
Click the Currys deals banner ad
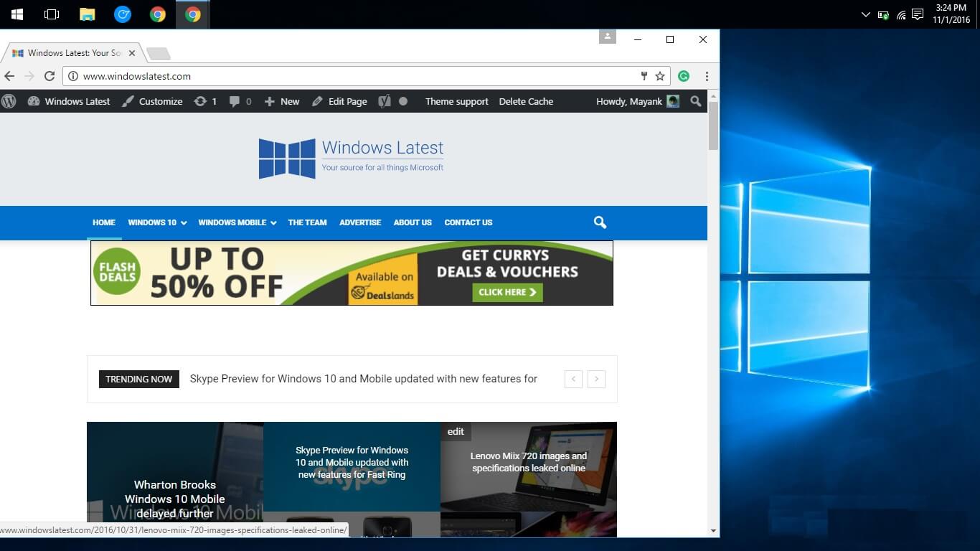(x=352, y=273)
